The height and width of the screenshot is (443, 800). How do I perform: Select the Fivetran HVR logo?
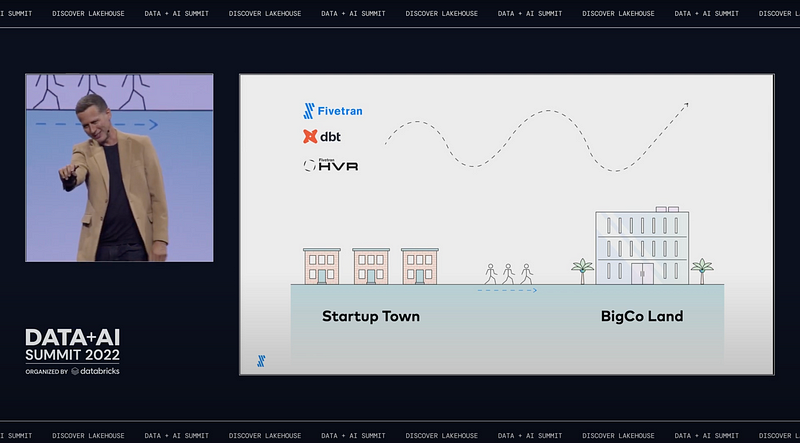pyautogui.click(x=331, y=164)
